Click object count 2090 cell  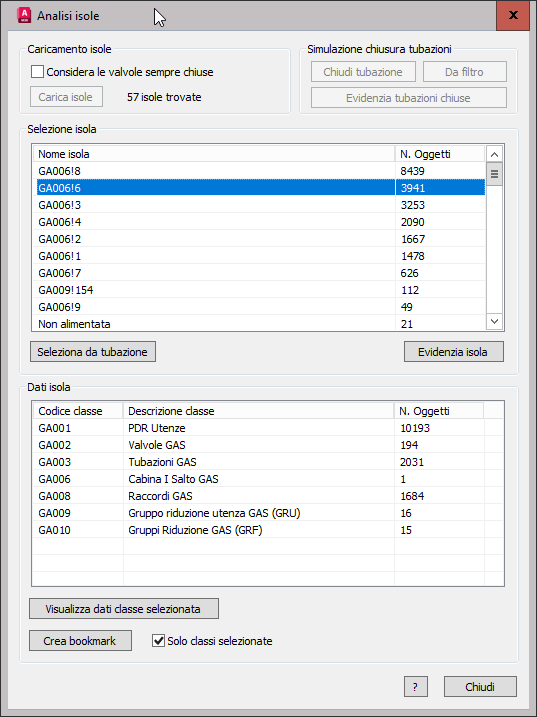point(440,222)
